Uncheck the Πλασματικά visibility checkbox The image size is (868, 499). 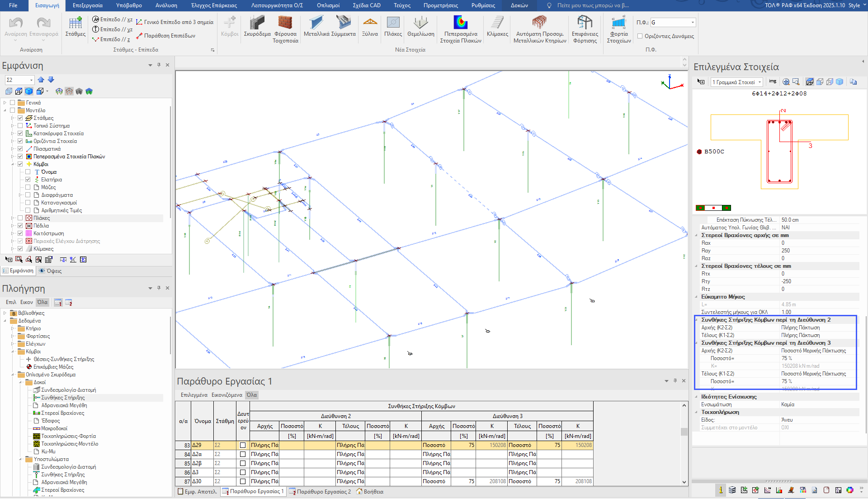tap(20, 149)
